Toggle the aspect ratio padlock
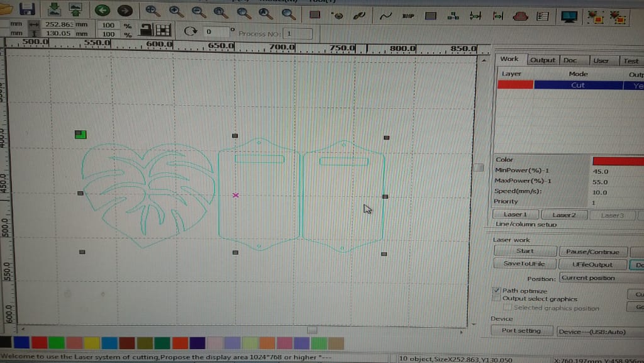 [x=146, y=30]
